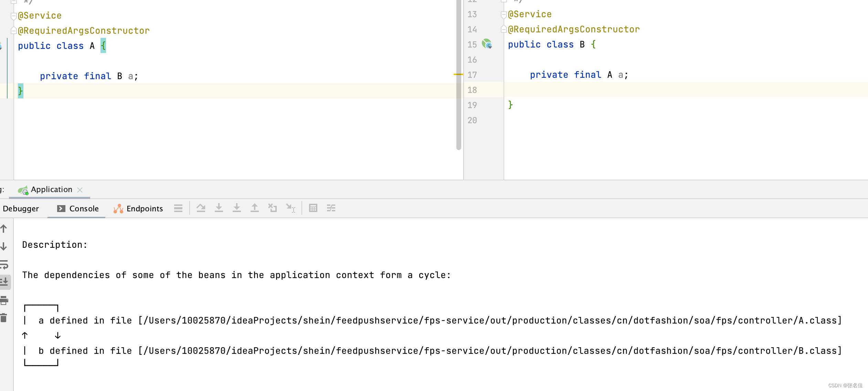The width and height of the screenshot is (868, 391).
Task: Click Show Execution Point icon
Action: tap(178, 208)
